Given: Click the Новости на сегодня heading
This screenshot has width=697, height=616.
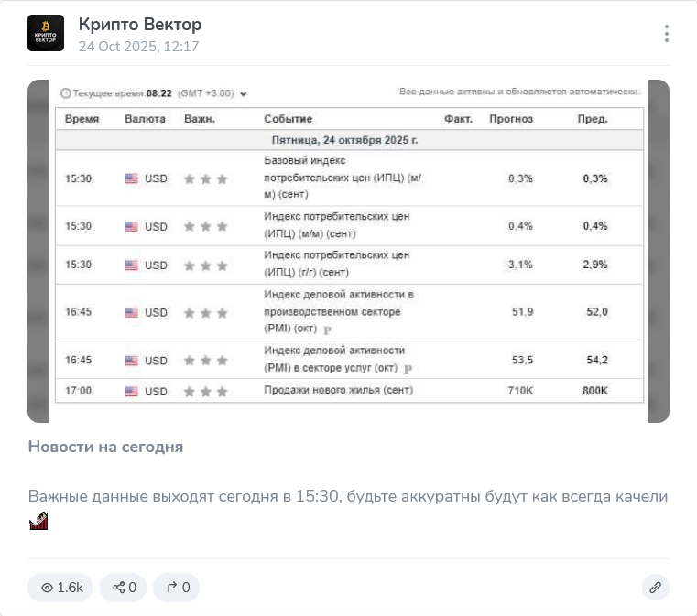Looking at the screenshot, I should click(106, 447).
